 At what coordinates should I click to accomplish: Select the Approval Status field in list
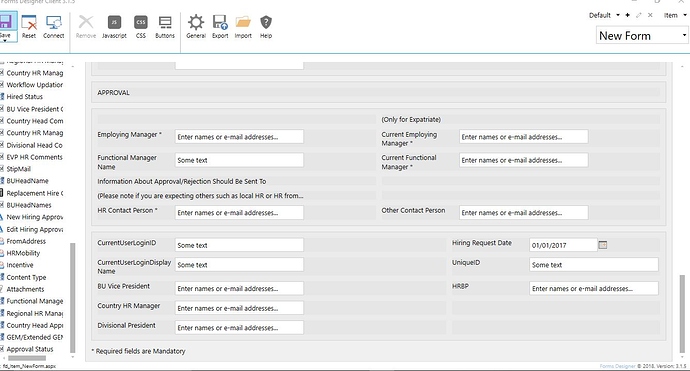point(29,349)
